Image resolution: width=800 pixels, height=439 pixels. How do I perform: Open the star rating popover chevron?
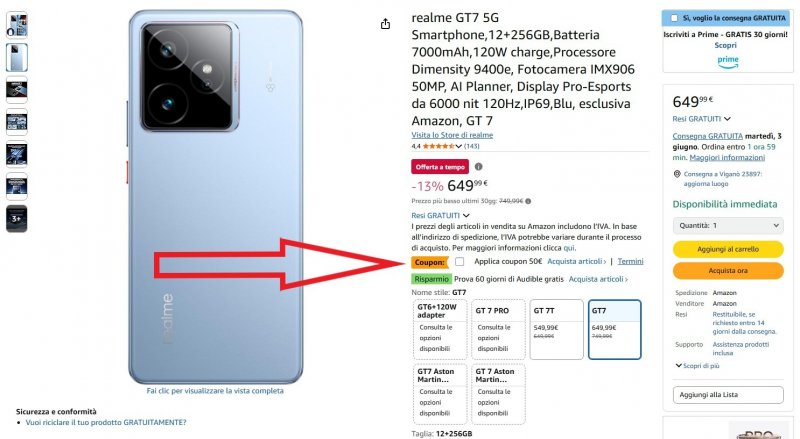click(459, 147)
